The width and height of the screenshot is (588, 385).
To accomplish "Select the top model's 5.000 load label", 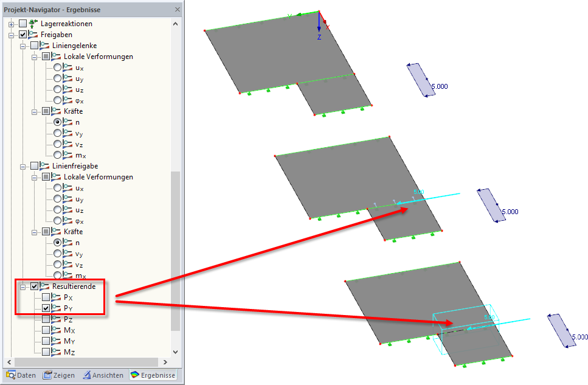I will 440,86.
